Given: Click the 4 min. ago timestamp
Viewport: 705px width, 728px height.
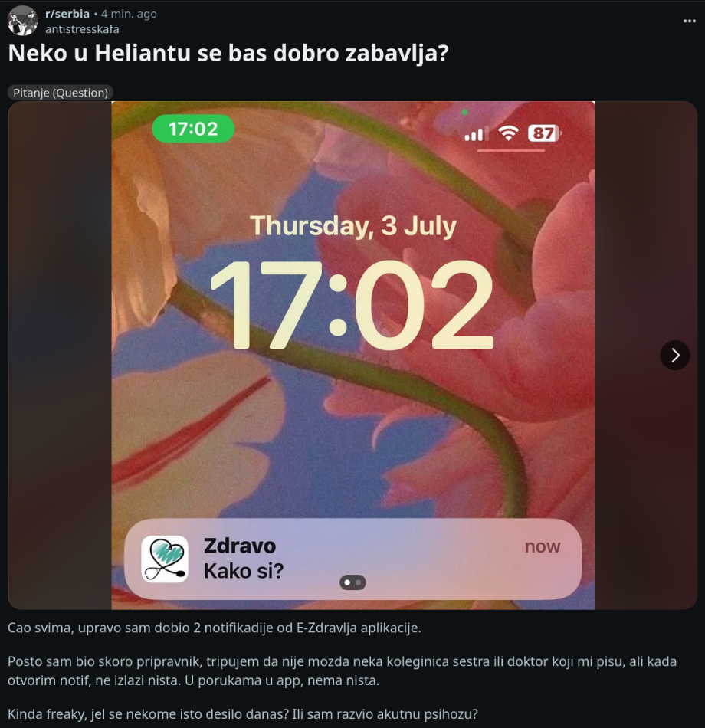Looking at the screenshot, I should [129, 14].
